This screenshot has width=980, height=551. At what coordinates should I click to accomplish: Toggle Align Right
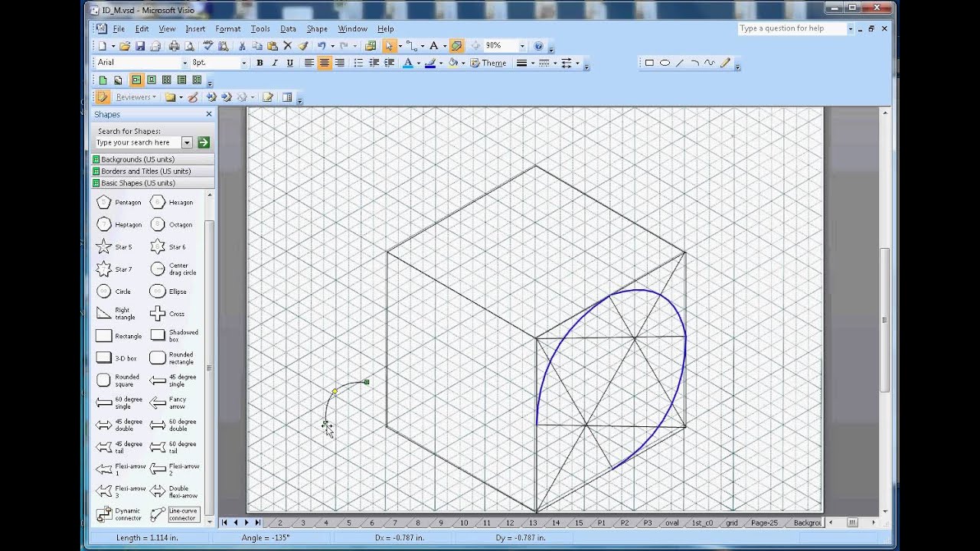[340, 63]
